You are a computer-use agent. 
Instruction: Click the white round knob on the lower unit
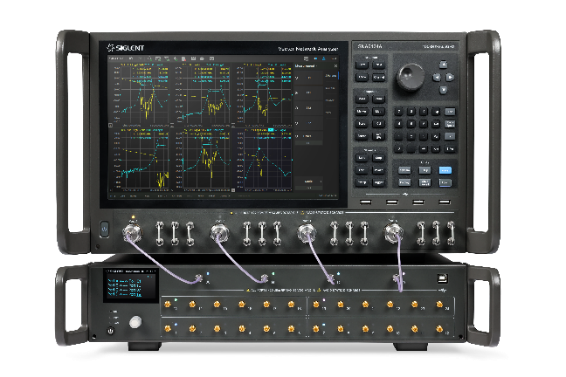(135, 322)
